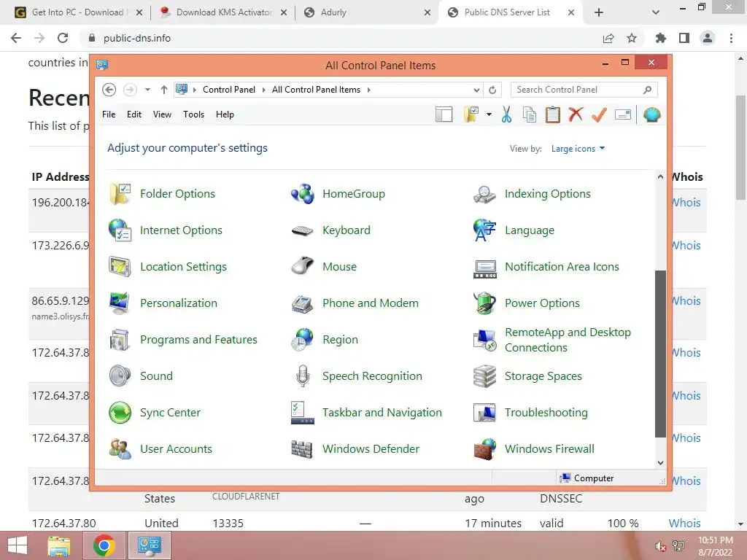Image resolution: width=747 pixels, height=560 pixels.
Task: Open the Troubleshooting icon
Action: click(484, 413)
